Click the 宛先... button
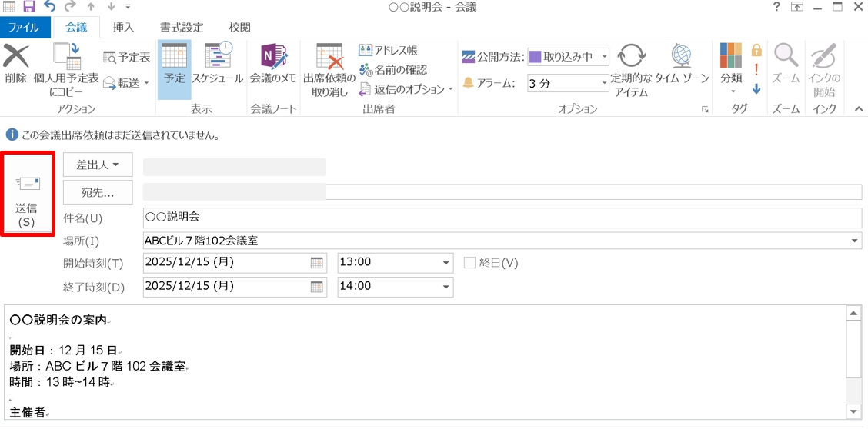This screenshot has width=868, height=429. 98,192
